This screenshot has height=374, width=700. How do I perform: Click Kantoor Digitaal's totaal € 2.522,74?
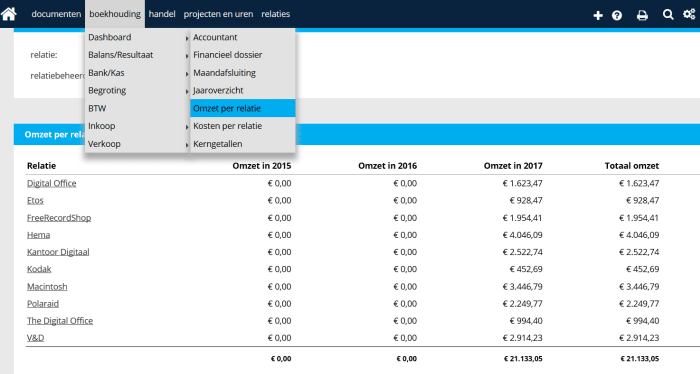[x=639, y=252]
